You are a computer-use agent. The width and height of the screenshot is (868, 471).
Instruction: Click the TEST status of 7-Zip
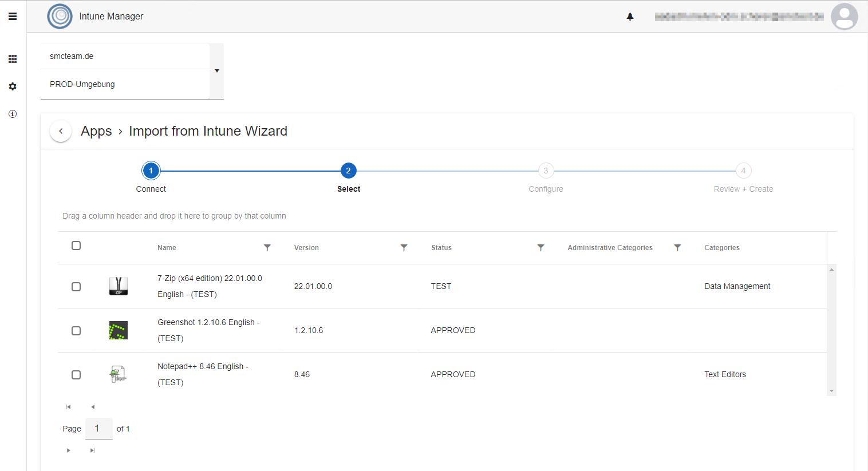tap(441, 286)
